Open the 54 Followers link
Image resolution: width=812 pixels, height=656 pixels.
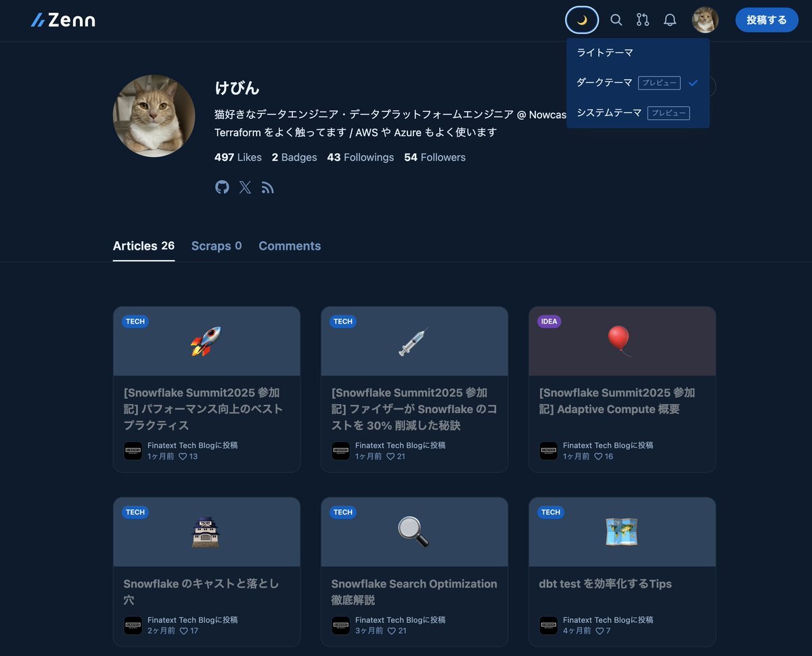(435, 157)
